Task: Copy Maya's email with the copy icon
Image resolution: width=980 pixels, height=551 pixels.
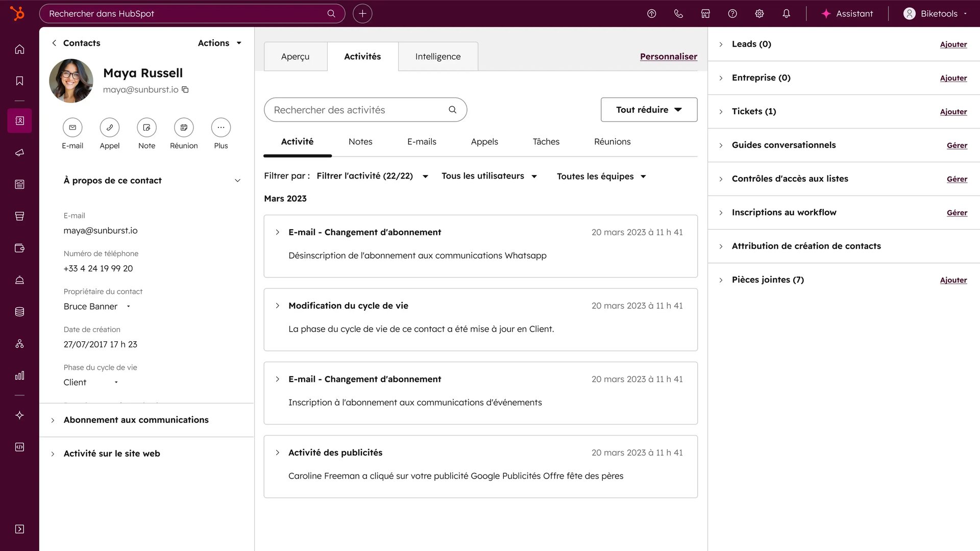Action: [x=185, y=89]
